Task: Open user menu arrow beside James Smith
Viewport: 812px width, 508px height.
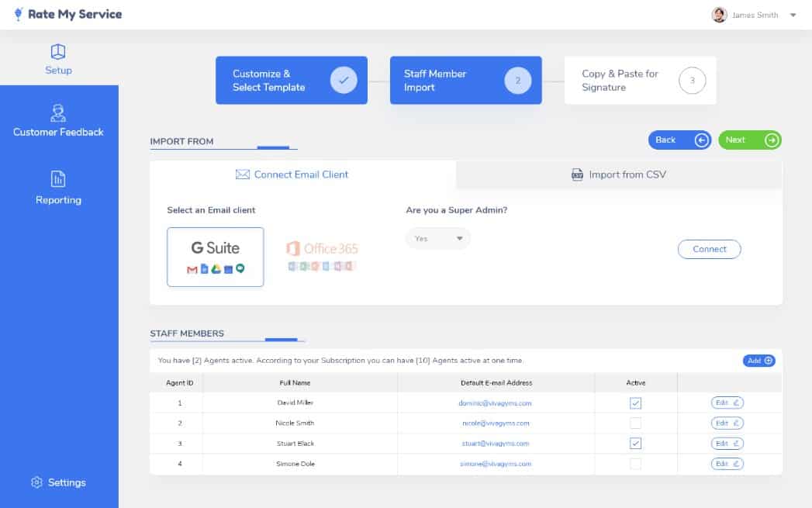Action: (793, 15)
